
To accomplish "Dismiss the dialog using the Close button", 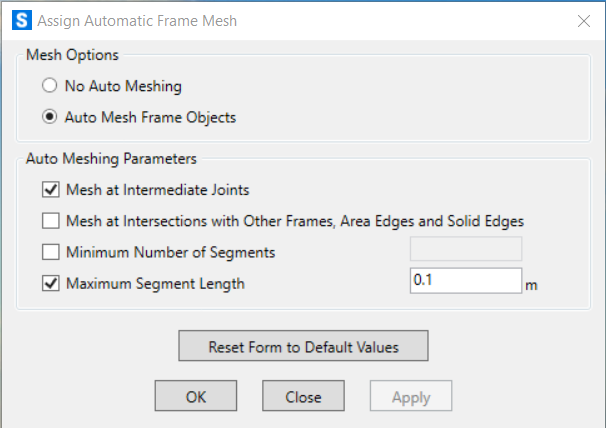I will coord(303,396).
